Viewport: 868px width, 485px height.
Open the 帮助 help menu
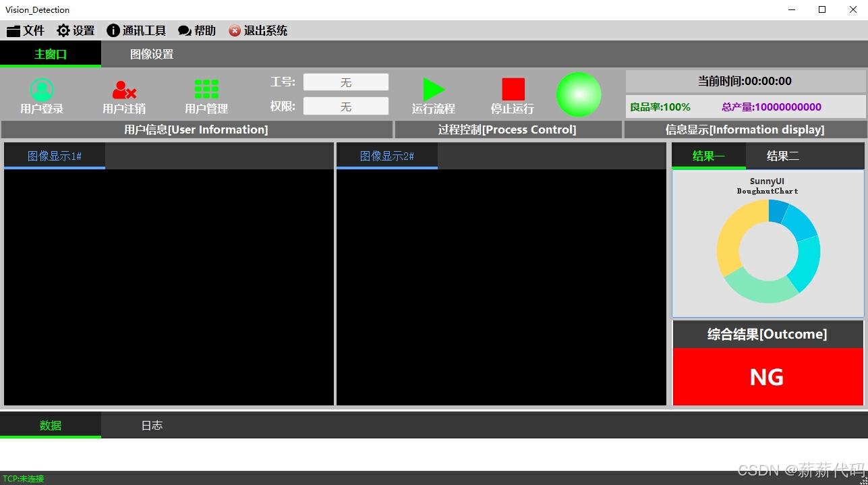point(196,30)
